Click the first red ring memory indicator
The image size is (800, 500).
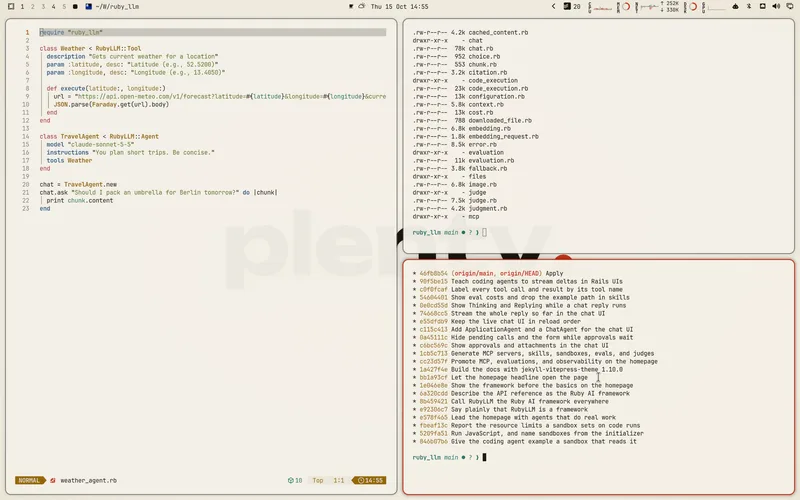[x=626, y=7]
